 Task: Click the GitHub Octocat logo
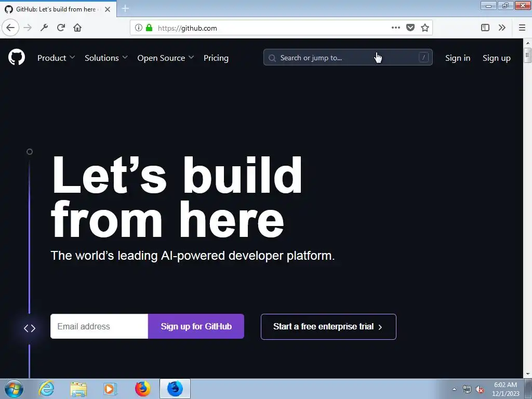point(17,57)
